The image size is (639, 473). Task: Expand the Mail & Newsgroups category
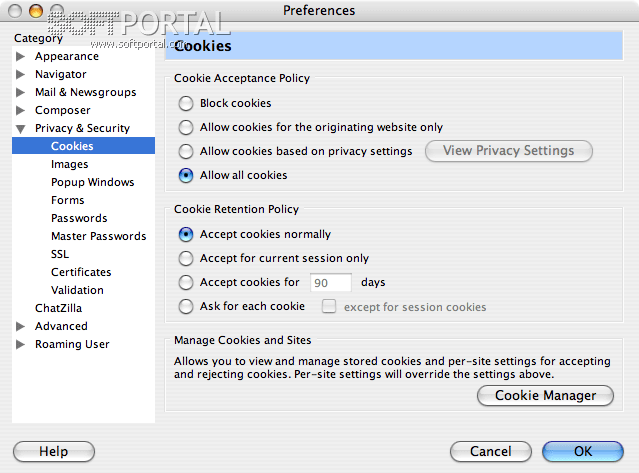click(x=20, y=93)
